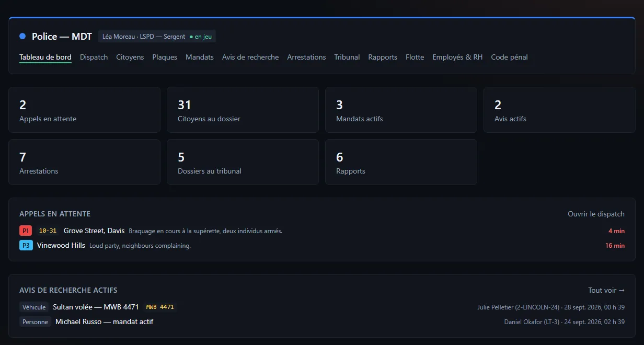644x345 pixels.
Task: Open the Mandats tab
Action: pos(200,57)
